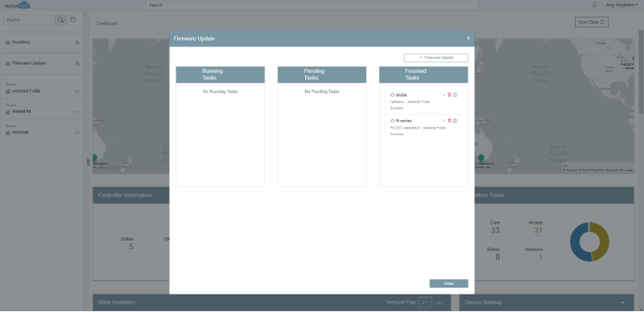This screenshot has width=644, height=312.
Task: Open info for the N-series task
Action: 455,121
